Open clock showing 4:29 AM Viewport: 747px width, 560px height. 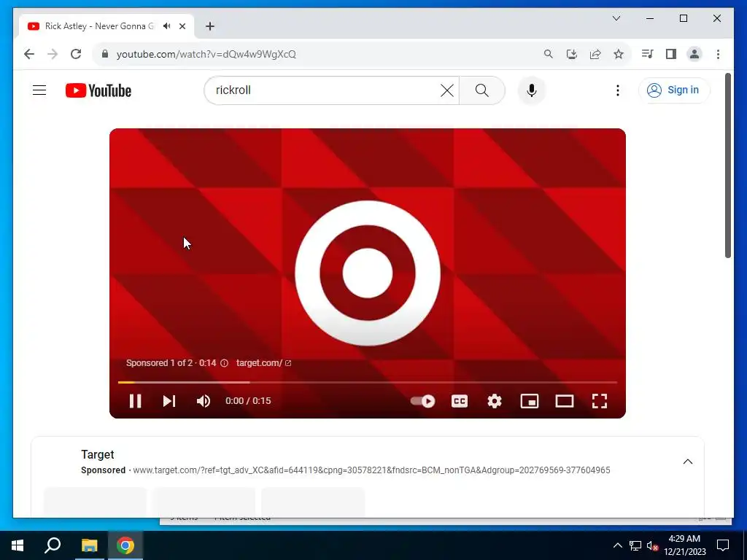coord(684,545)
